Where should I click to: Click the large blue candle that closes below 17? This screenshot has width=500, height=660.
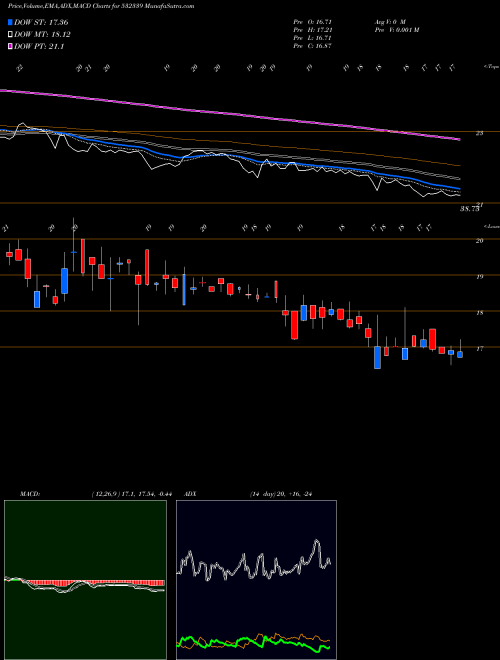(378, 357)
